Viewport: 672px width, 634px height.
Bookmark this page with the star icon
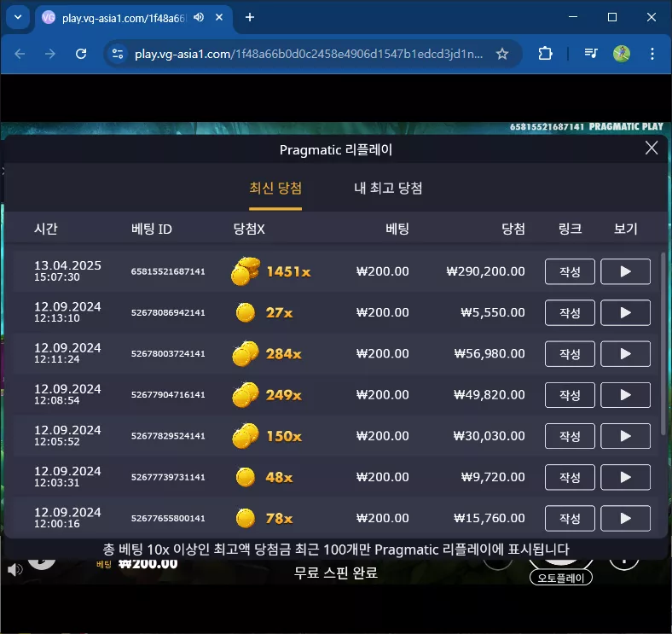pyautogui.click(x=501, y=54)
